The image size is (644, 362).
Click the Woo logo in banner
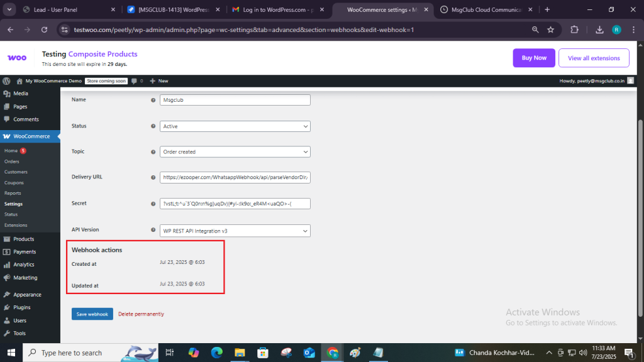tap(17, 58)
